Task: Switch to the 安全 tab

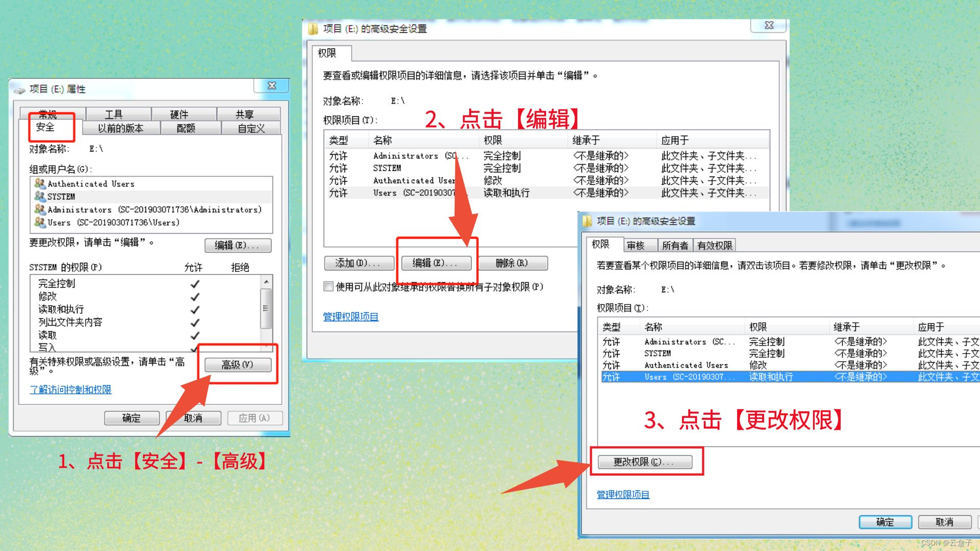Action: 45,127
